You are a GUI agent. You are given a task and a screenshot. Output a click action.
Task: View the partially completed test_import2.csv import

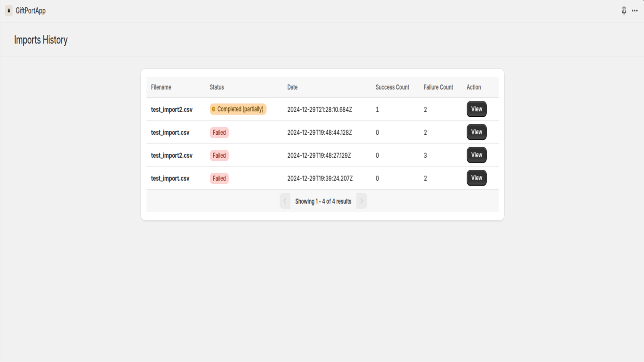point(477,109)
